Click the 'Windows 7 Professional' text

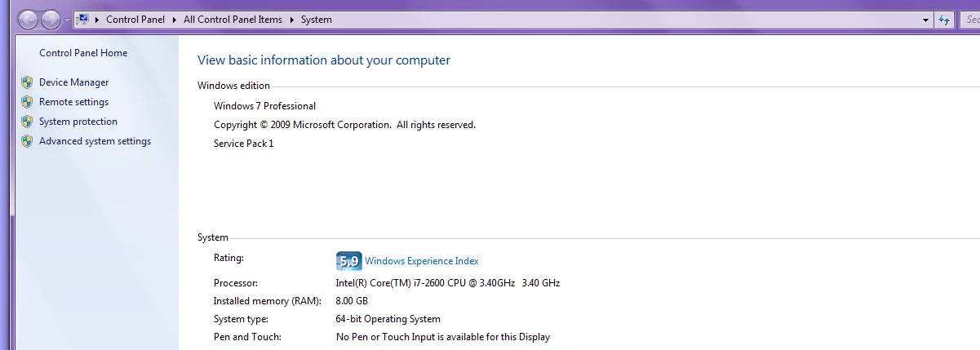coord(264,106)
